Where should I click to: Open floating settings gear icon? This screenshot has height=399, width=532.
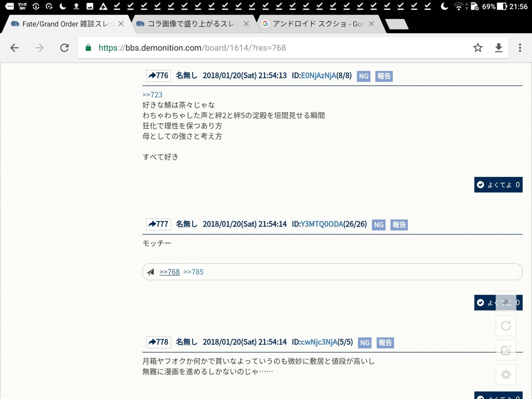(x=506, y=375)
